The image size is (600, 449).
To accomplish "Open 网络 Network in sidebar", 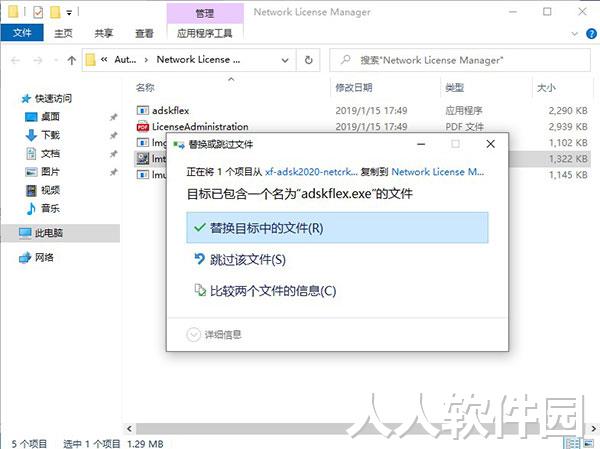I will [44, 257].
